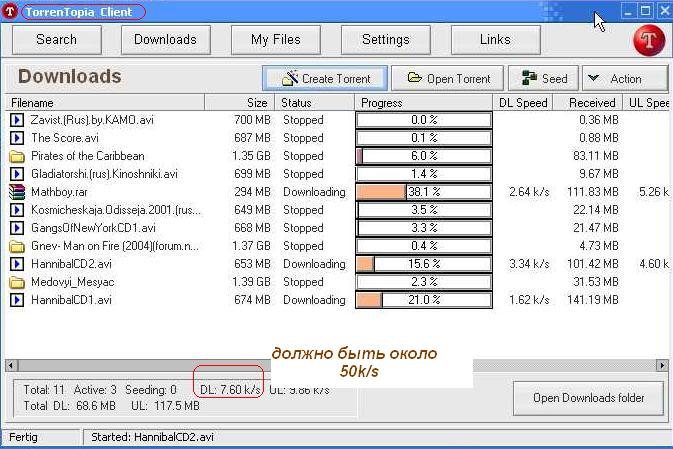Click the left arrow of horizontal scrollbar
The width and height of the screenshot is (673, 449).
click(x=12, y=365)
